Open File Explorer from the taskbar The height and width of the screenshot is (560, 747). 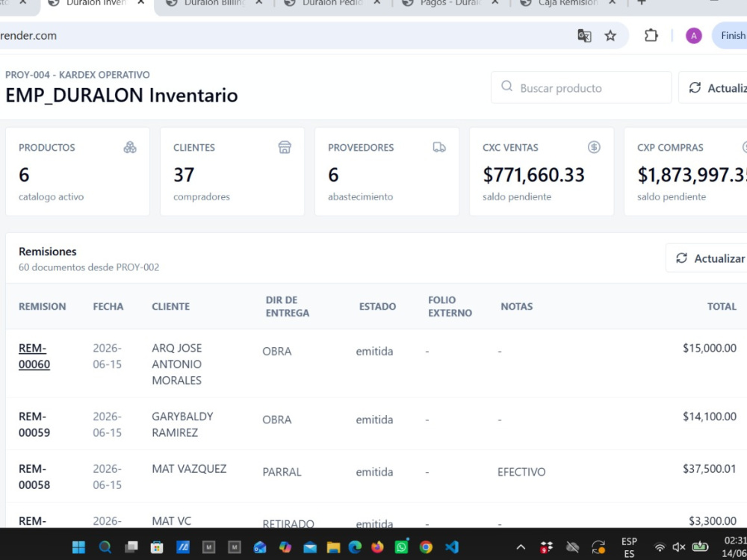click(333, 547)
